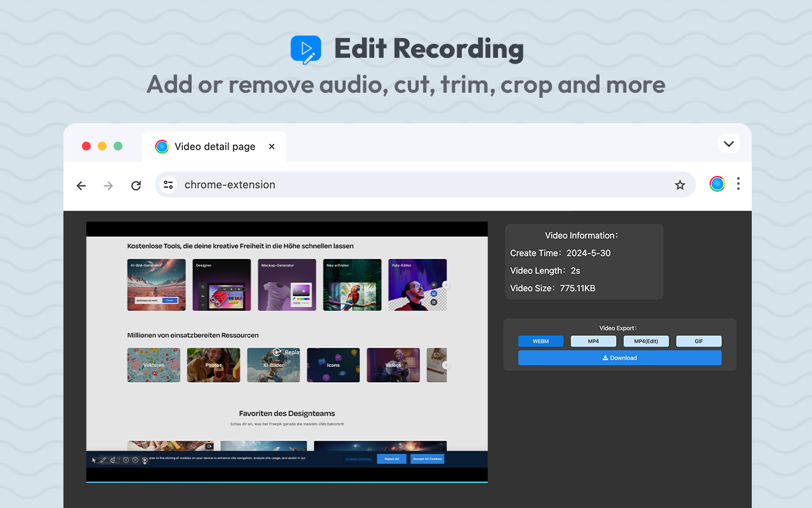Select the eraser tool in the annotation bar

(x=112, y=460)
